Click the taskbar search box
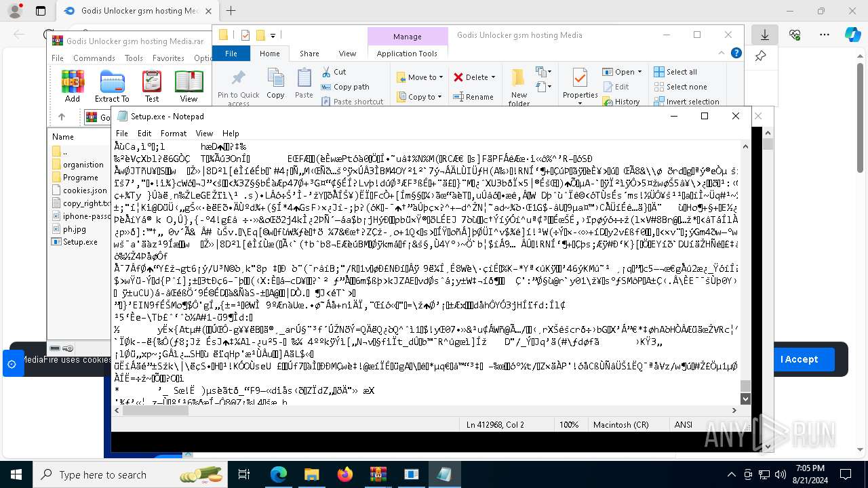The width and height of the screenshot is (868, 488). tap(130, 474)
